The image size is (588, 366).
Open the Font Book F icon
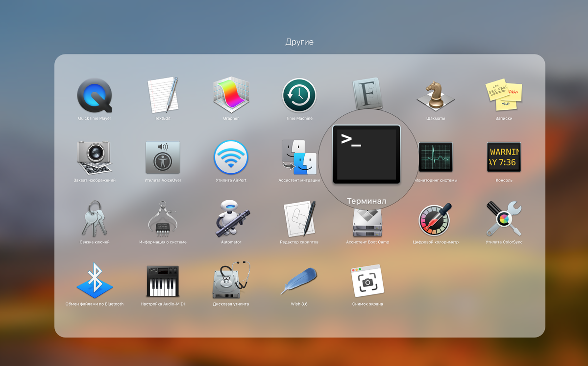click(367, 93)
